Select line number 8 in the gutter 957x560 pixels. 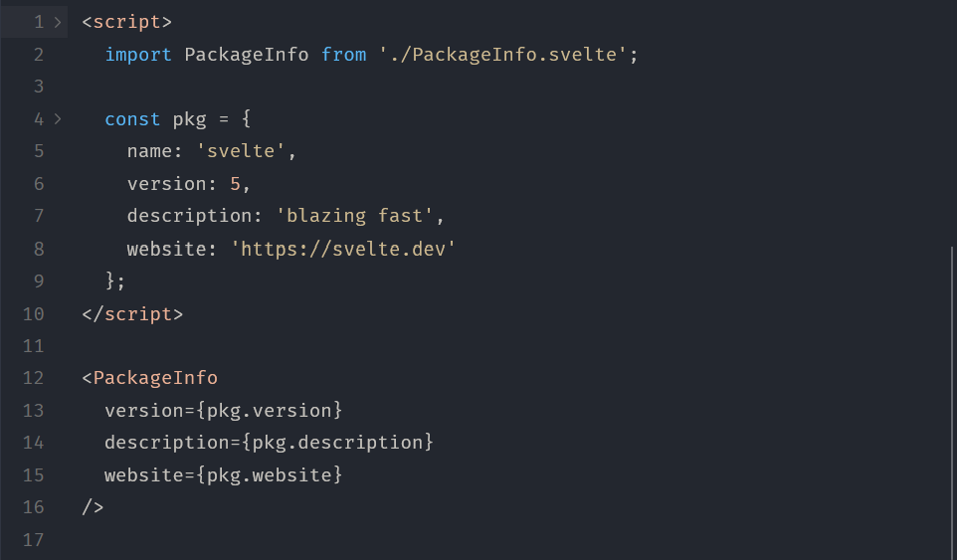coord(39,249)
